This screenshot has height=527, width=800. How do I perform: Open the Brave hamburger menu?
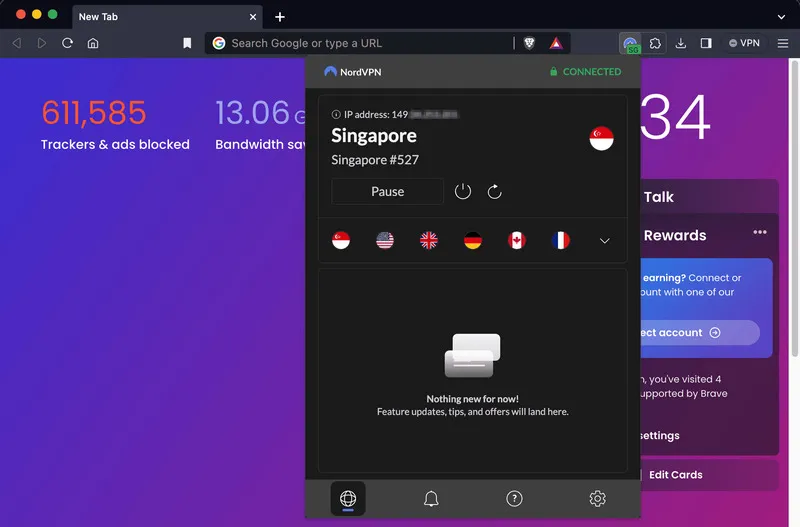point(783,43)
